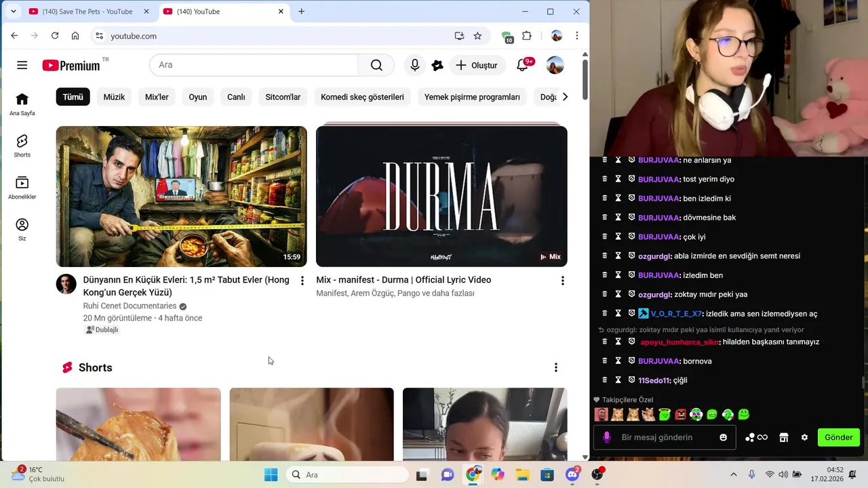
Task: Click the chat message input field
Action: pos(665,438)
